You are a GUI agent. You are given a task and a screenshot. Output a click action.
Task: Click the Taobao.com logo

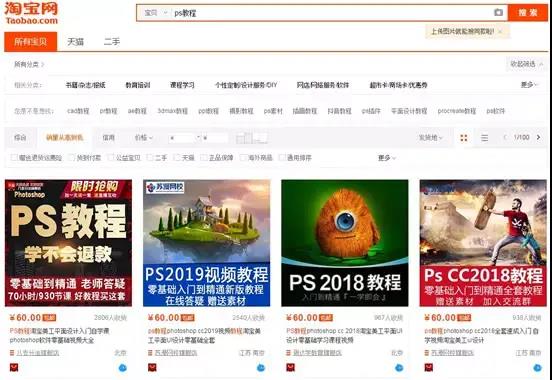(x=31, y=13)
